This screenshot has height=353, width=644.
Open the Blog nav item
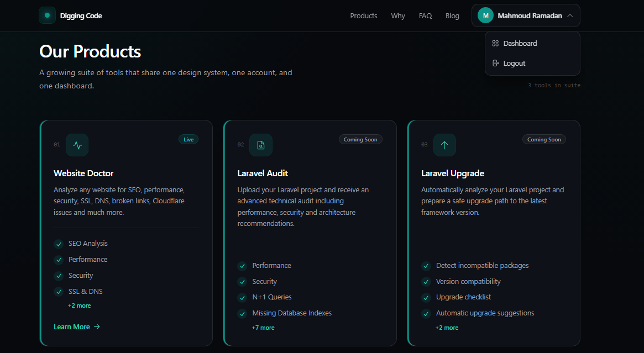[x=452, y=15]
